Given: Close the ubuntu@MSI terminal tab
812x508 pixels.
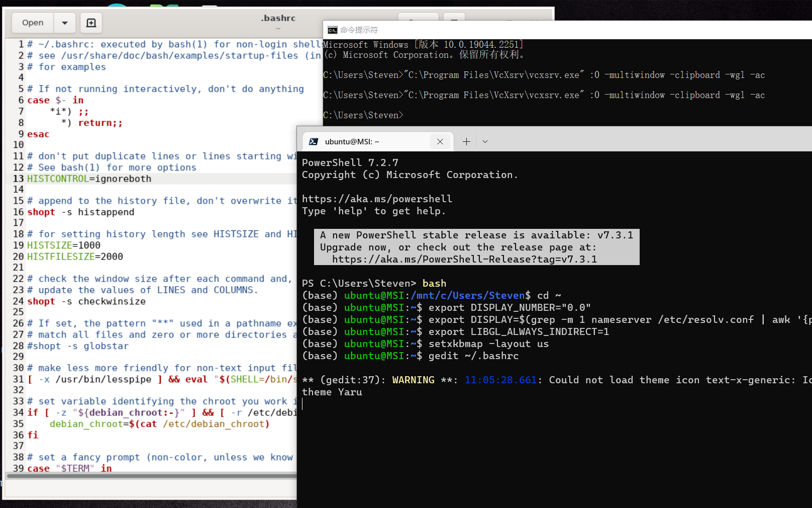Looking at the screenshot, I should [x=440, y=142].
